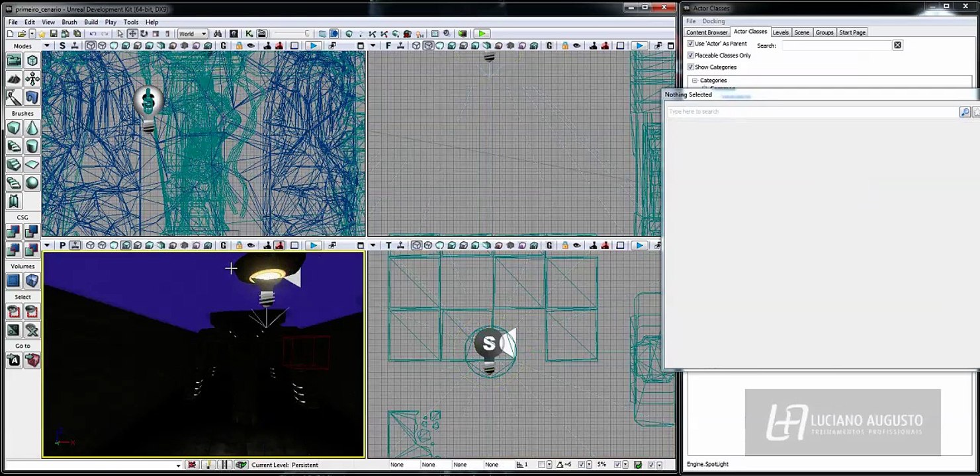980x476 pixels.
Task: Open the scale snap dropdown
Action: tap(626, 465)
